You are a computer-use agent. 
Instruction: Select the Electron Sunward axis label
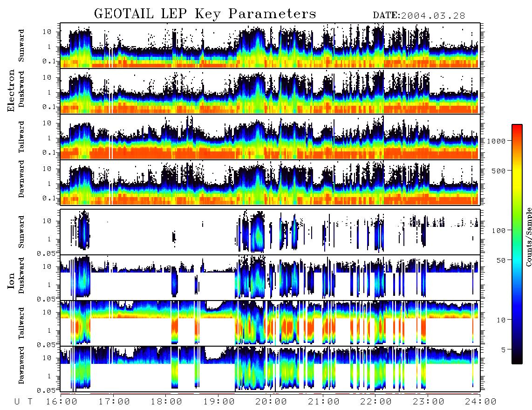click(x=22, y=46)
